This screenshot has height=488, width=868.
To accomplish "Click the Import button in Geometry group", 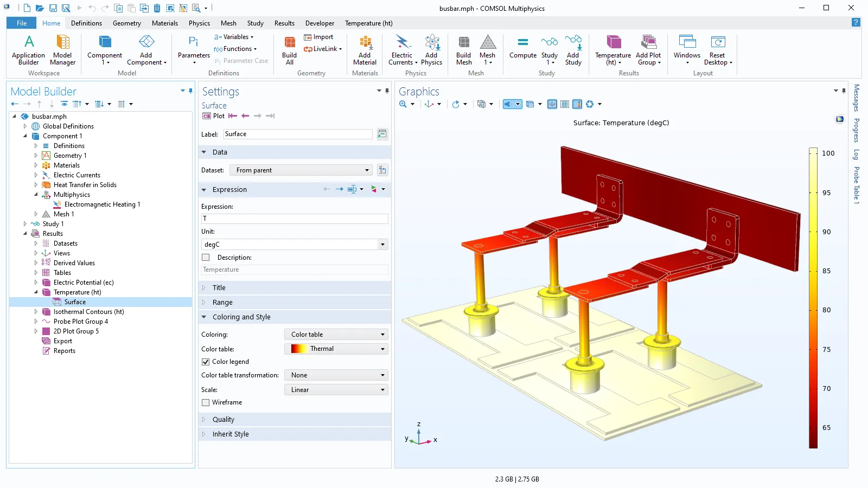I will pos(319,37).
